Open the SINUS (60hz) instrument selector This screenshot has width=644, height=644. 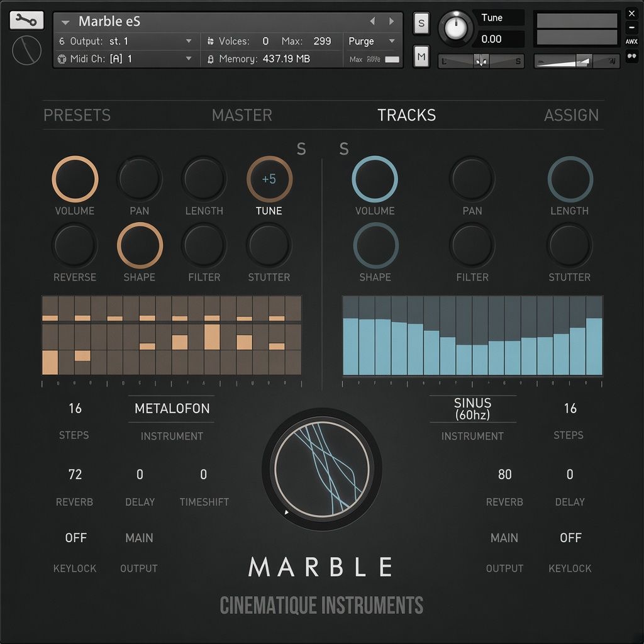click(473, 408)
